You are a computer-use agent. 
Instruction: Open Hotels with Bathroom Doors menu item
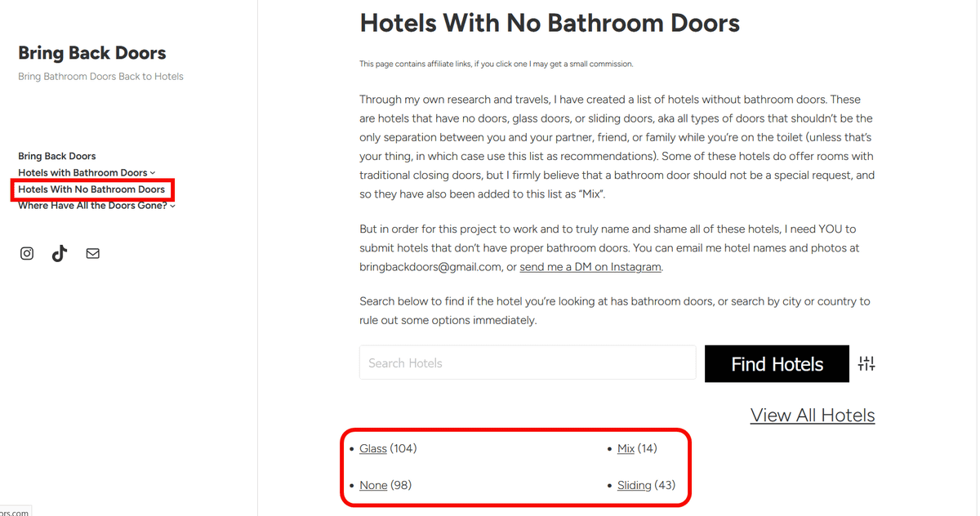point(82,173)
